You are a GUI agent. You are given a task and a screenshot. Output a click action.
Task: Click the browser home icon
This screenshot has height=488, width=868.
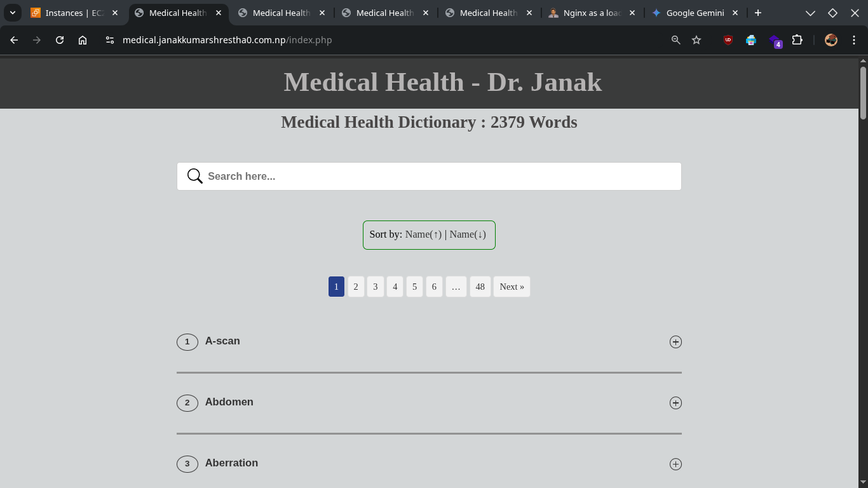coord(83,40)
